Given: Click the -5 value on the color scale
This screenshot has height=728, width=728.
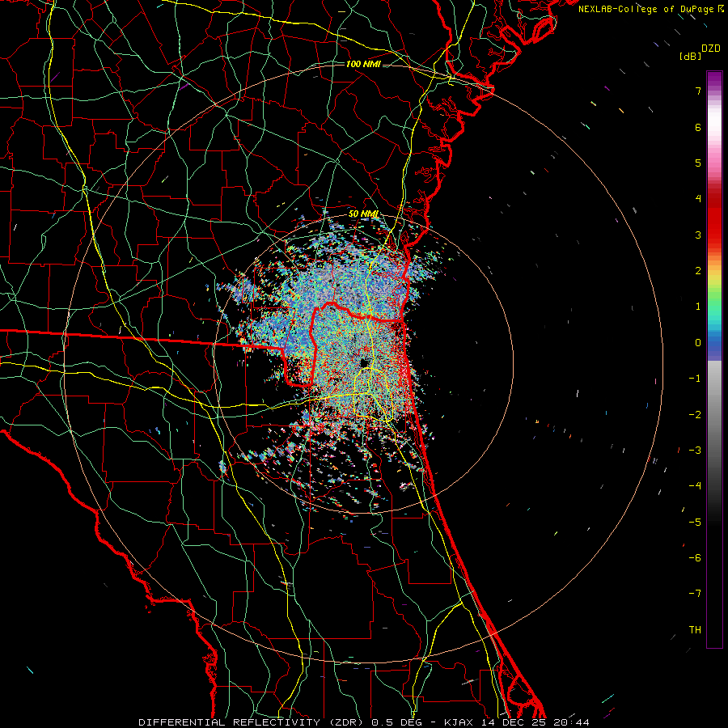Looking at the screenshot, I should (695, 522).
